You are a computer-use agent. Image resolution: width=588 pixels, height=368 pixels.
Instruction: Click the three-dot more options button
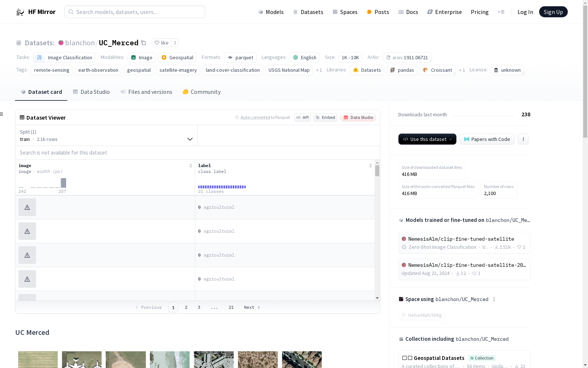(523, 139)
